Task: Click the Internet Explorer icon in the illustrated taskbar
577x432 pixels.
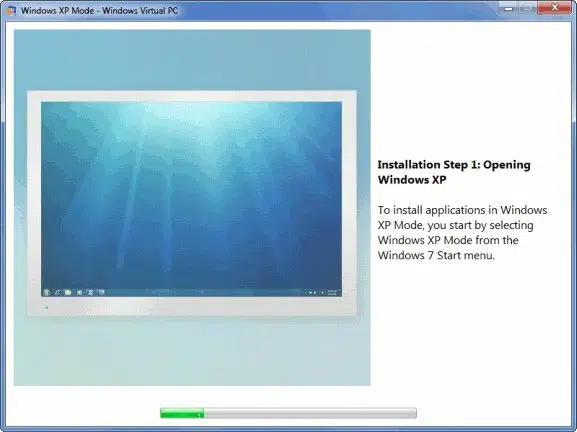Action: point(57,293)
